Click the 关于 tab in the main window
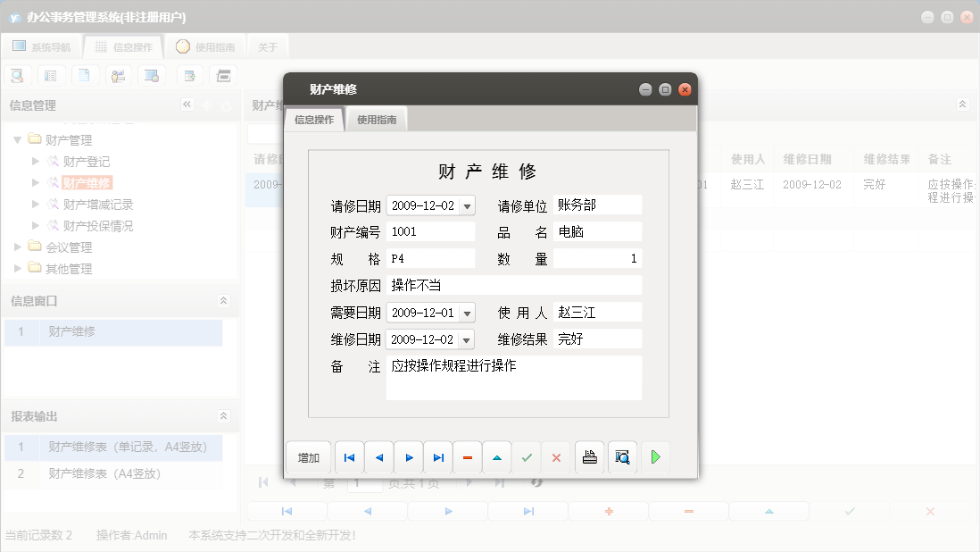Image resolution: width=980 pixels, height=552 pixels. point(266,46)
